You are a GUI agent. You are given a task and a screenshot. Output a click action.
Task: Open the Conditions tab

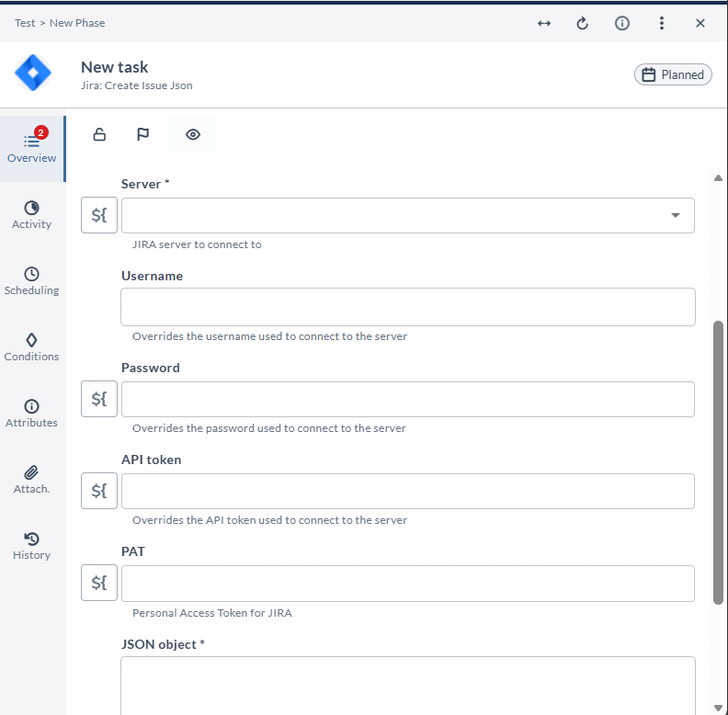coord(31,347)
